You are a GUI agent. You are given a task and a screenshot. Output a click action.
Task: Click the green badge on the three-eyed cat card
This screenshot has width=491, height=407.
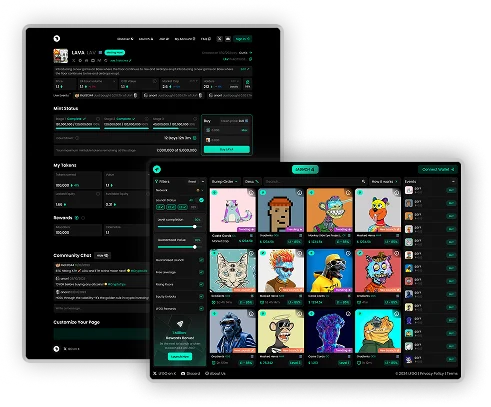[x=214, y=253]
